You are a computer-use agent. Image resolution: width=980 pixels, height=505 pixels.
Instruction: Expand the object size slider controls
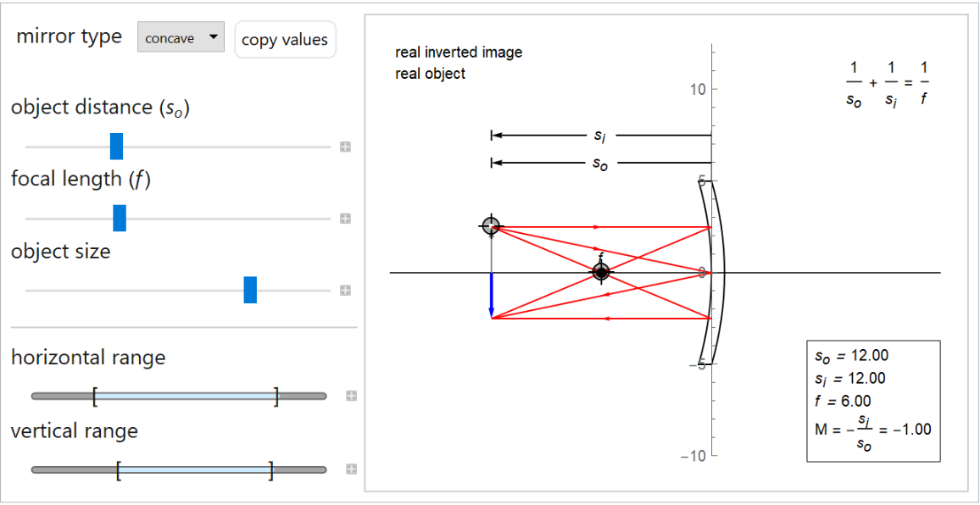(346, 291)
